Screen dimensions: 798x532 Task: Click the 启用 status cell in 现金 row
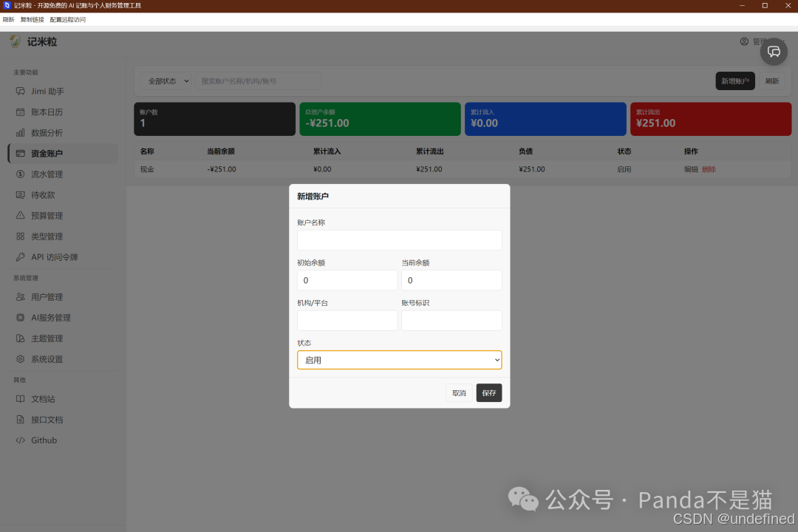(624, 169)
